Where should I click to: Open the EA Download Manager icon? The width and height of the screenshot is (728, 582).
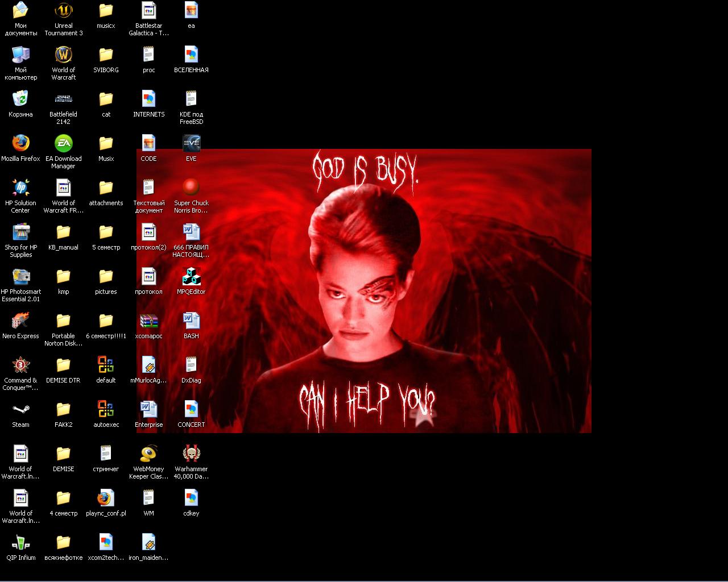[x=63, y=143]
